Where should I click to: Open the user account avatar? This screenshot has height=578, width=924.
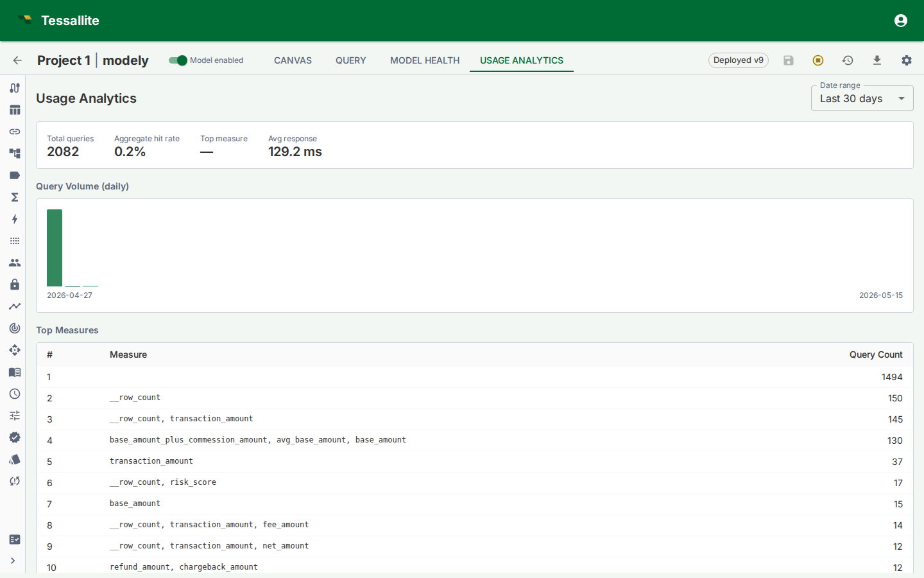(x=901, y=21)
